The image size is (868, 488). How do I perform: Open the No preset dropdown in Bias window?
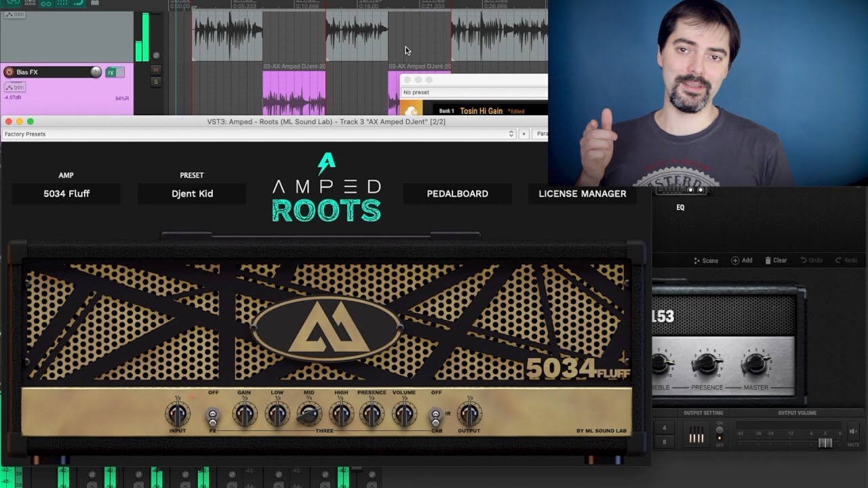[474, 92]
